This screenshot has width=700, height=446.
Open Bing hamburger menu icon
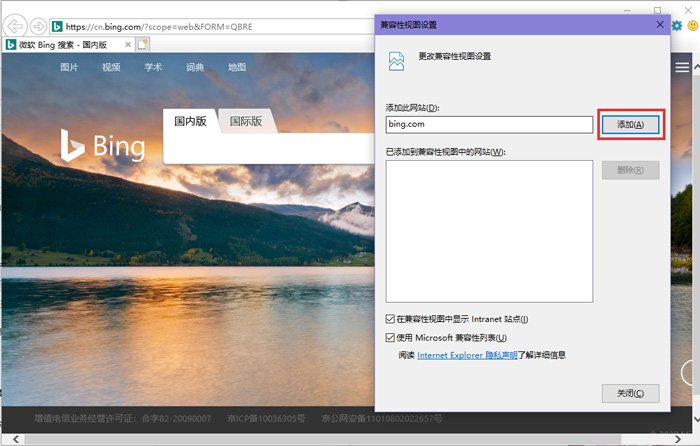(x=682, y=67)
